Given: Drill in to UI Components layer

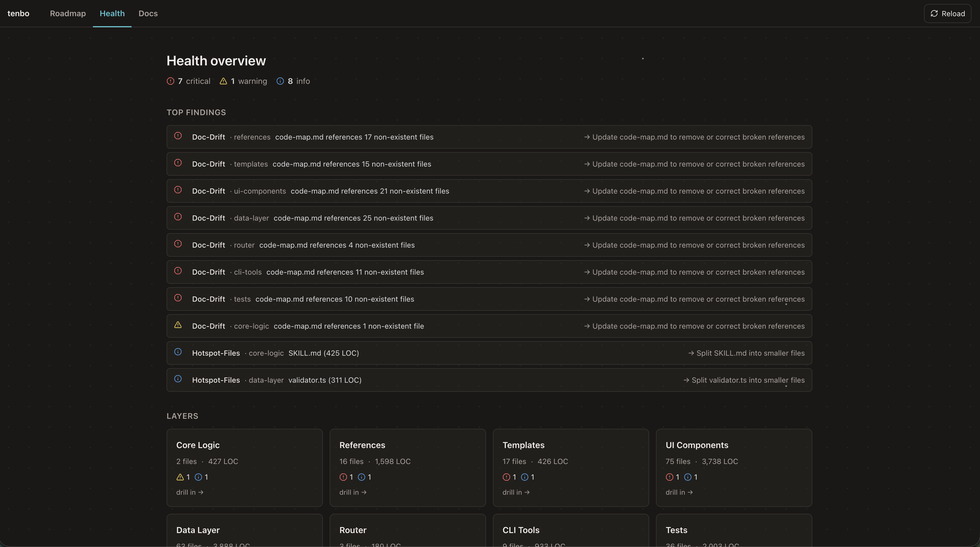Looking at the screenshot, I should (x=680, y=493).
